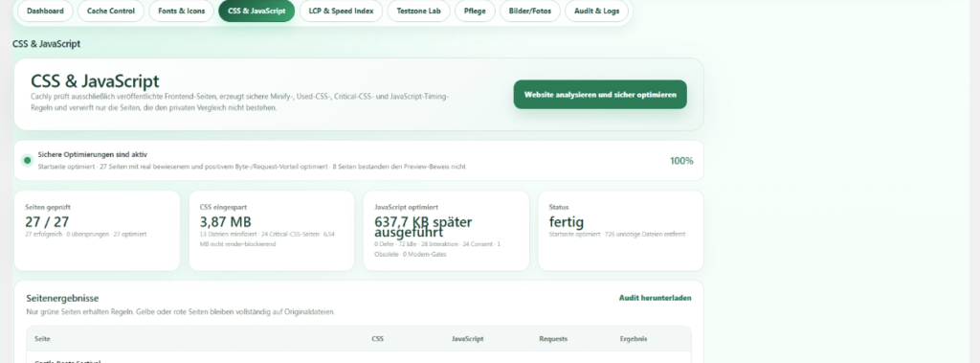Select the CSS & JavaScript tab
Viewport: 980px width, 363px height.
(256, 11)
